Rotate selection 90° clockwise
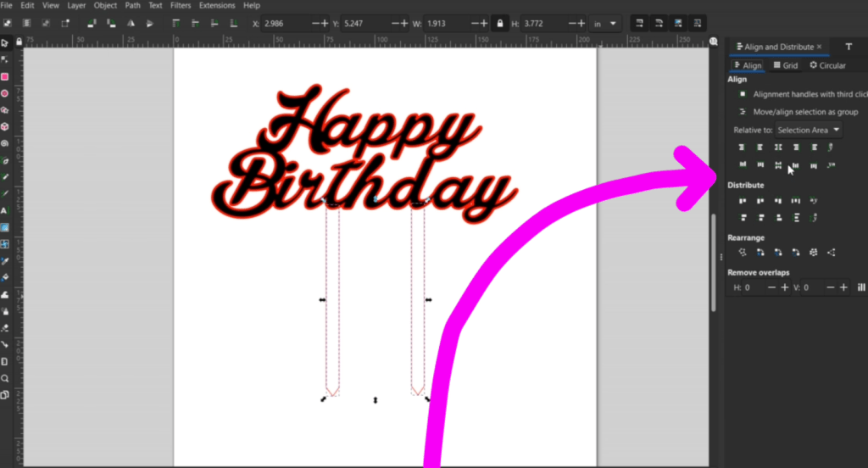 (x=109, y=24)
